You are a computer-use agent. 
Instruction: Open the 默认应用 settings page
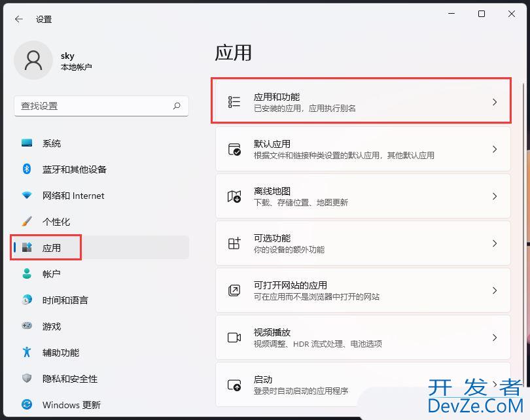[x=362, y=149]
